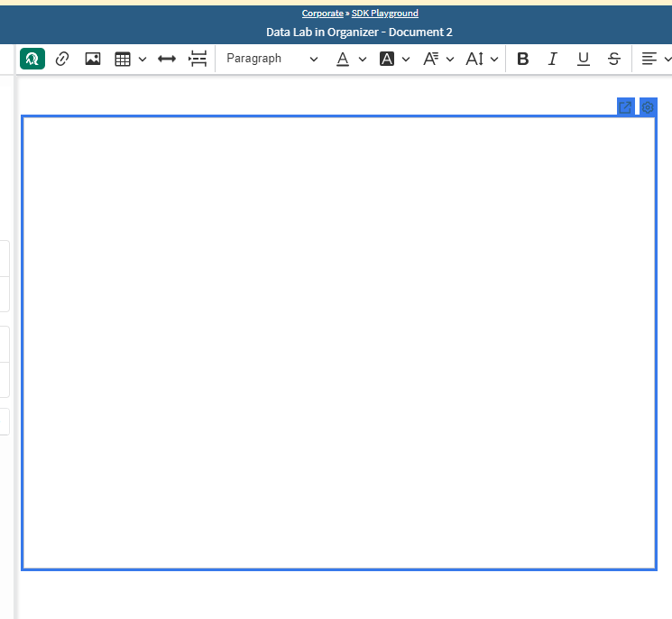This screenshot has height=619, width=672.
Task: Toggle underline formatting
Action: [584, 59]
